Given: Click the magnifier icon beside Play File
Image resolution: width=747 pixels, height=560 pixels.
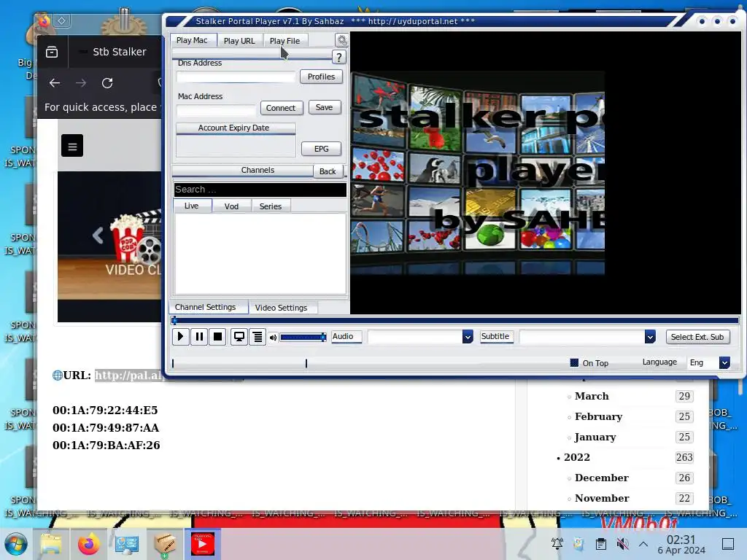Looking at the screenshot, I should (341, 41).
